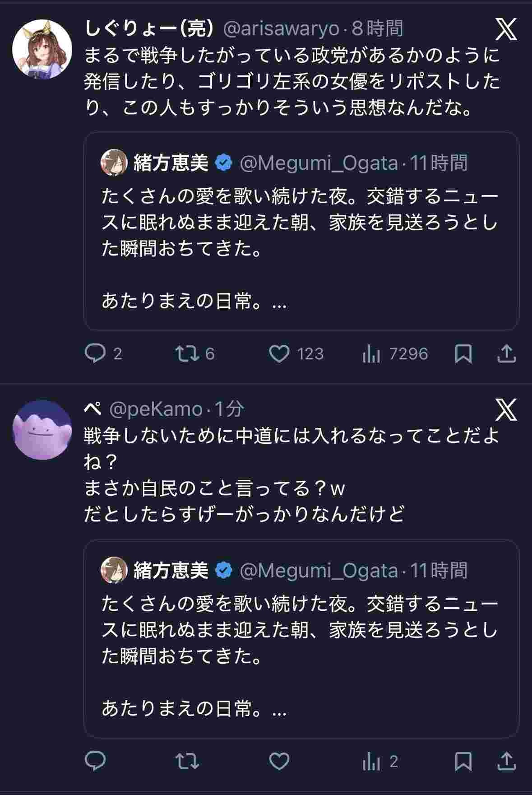
Task: View analytics showing 2 views
Action: [x=372, y=762]
